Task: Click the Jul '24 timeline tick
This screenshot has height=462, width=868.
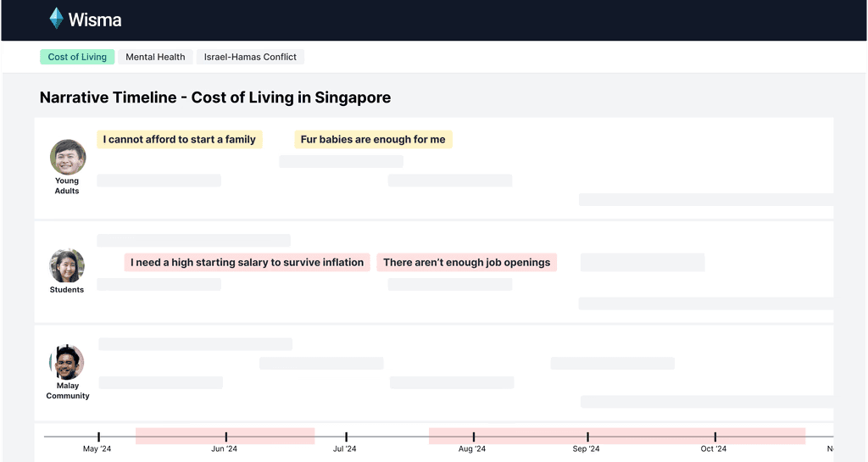Action: coord(346,437)
